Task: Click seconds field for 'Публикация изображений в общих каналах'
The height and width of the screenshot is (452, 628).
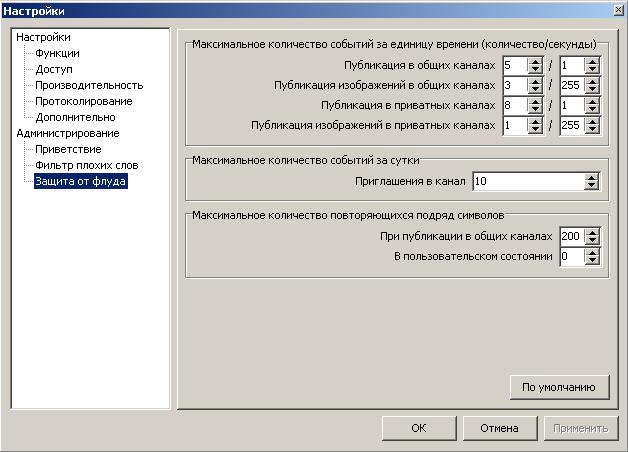Action: tap(570, 85)
